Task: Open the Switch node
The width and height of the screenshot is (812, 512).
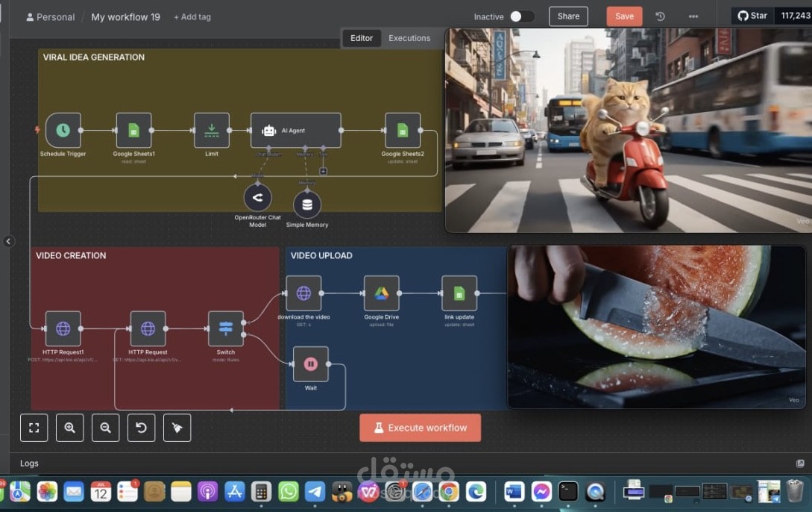Action: pos(225,328)
